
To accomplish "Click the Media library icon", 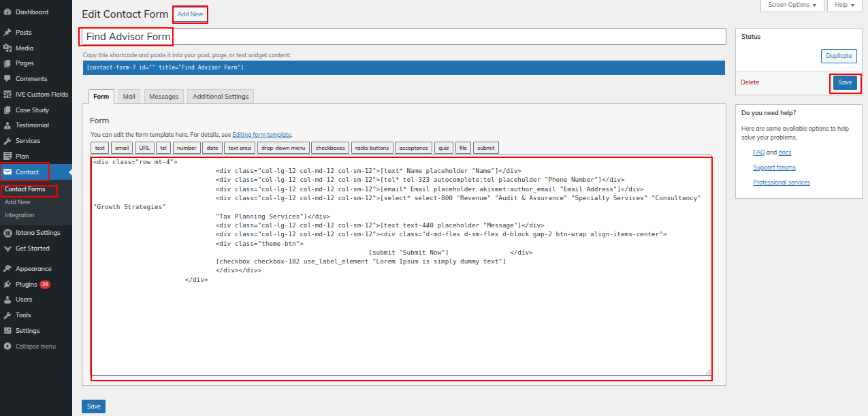I will (7, 48).
